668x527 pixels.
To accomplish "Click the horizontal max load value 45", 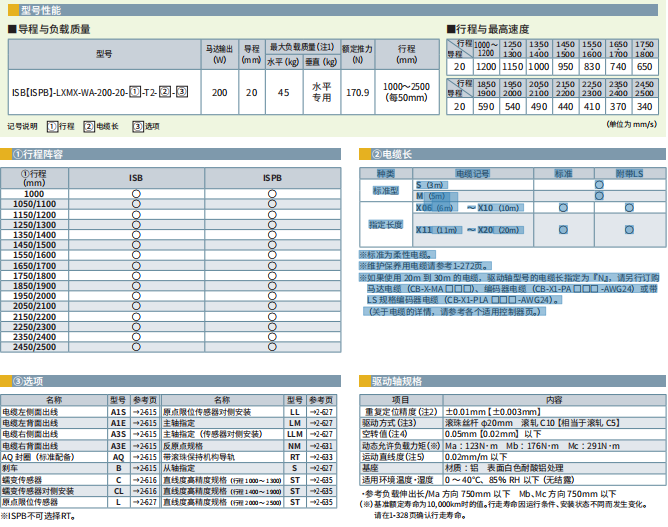I will [284, 92].
